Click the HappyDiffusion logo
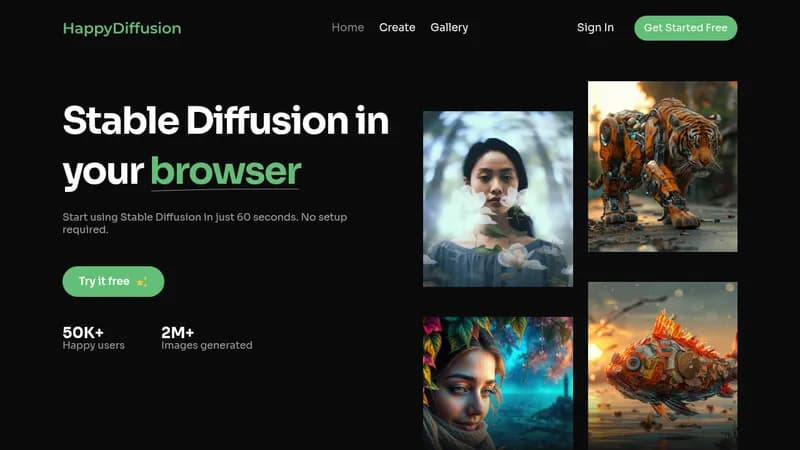Image resolution: width=800 pixels, height=450 pixels. click(x=122, y=28)
